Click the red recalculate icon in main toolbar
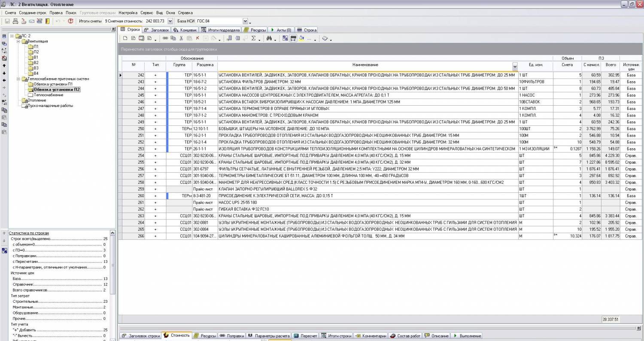The image size is (644, 341). coord(70,21)
